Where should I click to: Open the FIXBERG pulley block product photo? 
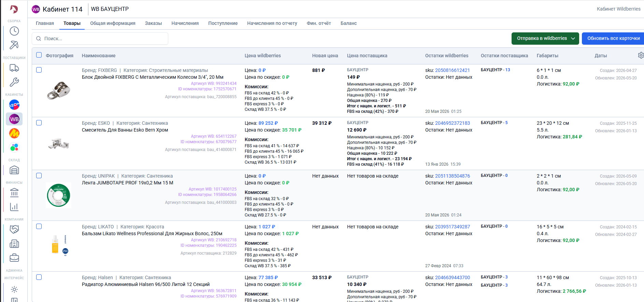point(59,90)
